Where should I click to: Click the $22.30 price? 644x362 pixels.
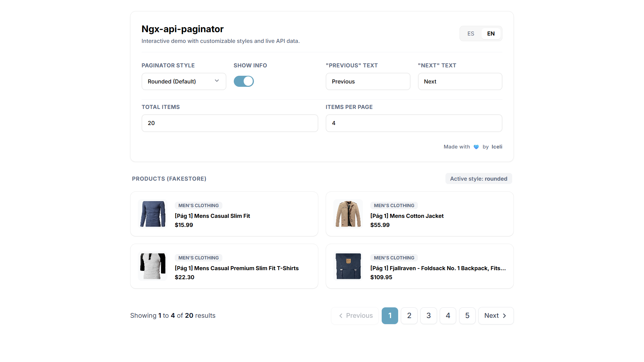click(x=184, y=277)
